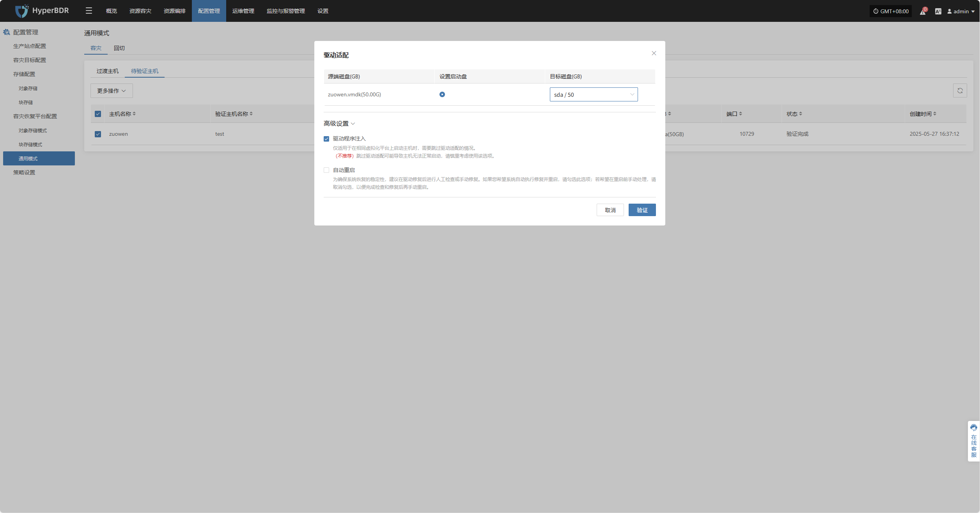Open block storage mode (块存储模式) in the sidebar

(x=30, y=144)
